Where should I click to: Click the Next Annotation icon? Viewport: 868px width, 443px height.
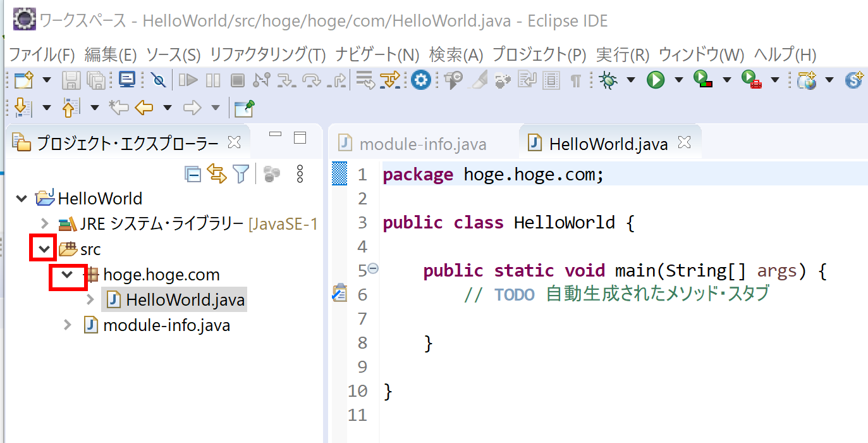(22, 108)
